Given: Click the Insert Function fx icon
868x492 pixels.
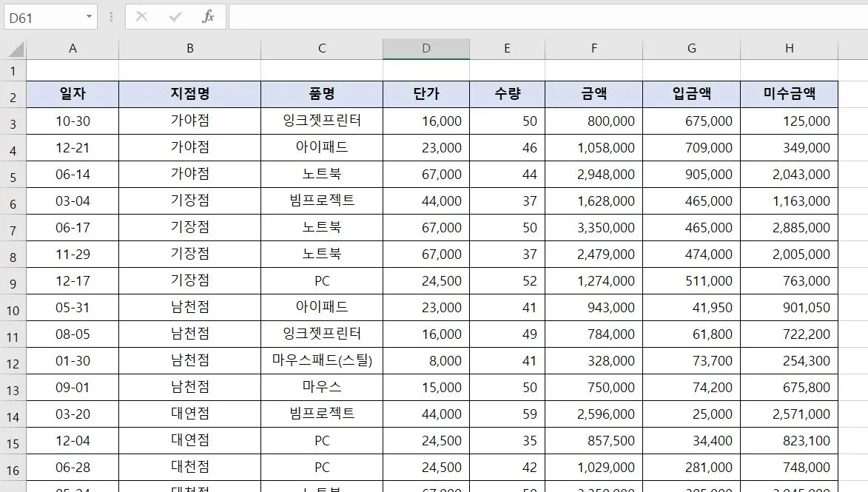Looking at the screenshot, I should [208, 16].
